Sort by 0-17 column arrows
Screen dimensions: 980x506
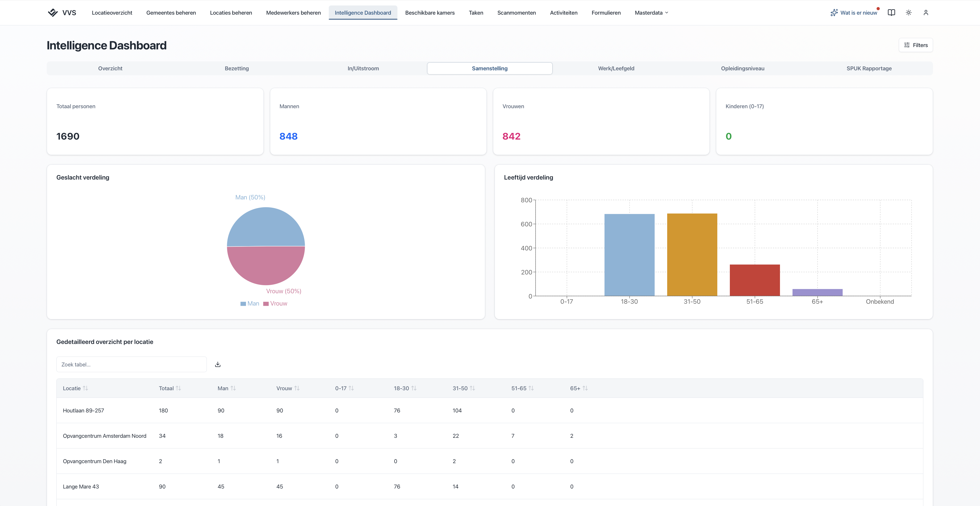351,388
